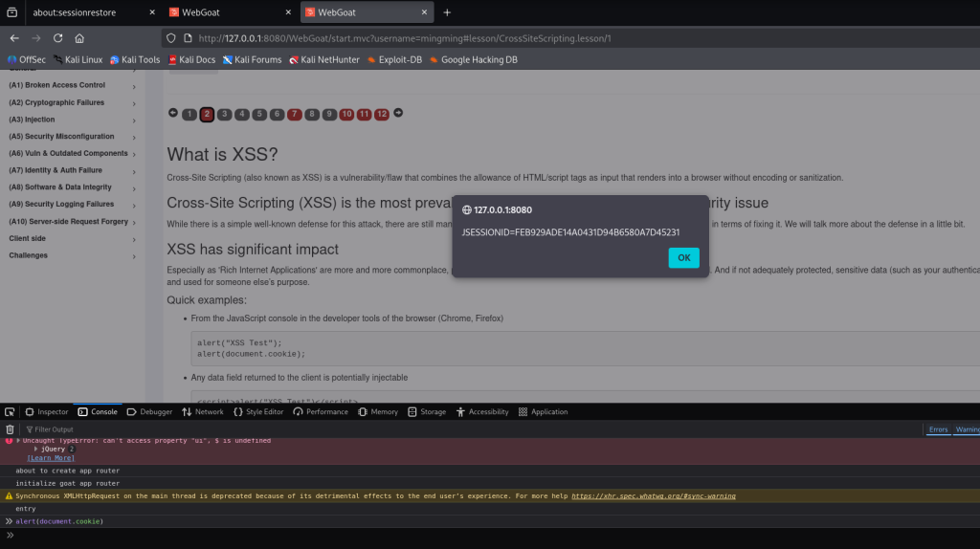
Task: Expand (A1) Broken Access Control menu
Action: [73, 85]
